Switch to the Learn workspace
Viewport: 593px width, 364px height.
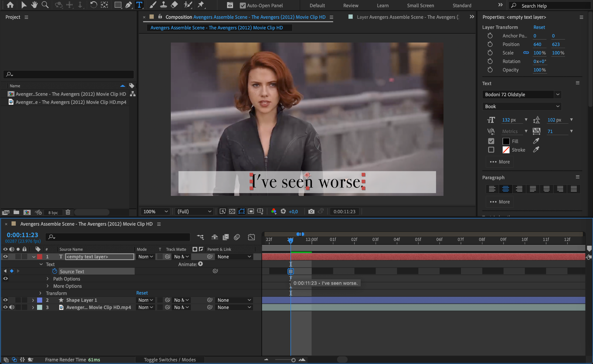pyautogui.click(x=382, y=5)
